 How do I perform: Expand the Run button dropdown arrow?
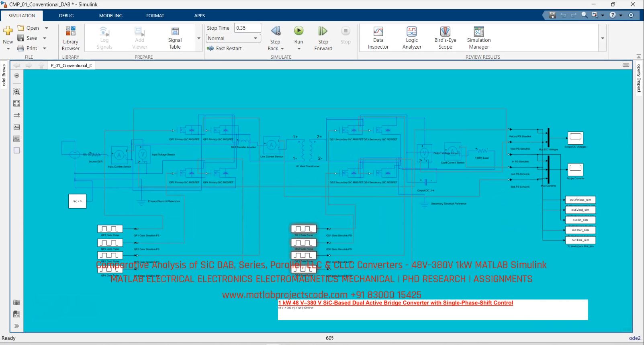[299, 49]
